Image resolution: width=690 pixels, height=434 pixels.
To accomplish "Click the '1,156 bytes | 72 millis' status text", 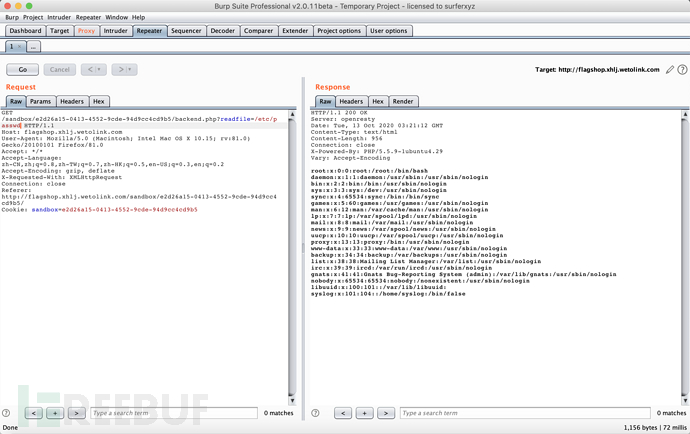I will point(655,427).
